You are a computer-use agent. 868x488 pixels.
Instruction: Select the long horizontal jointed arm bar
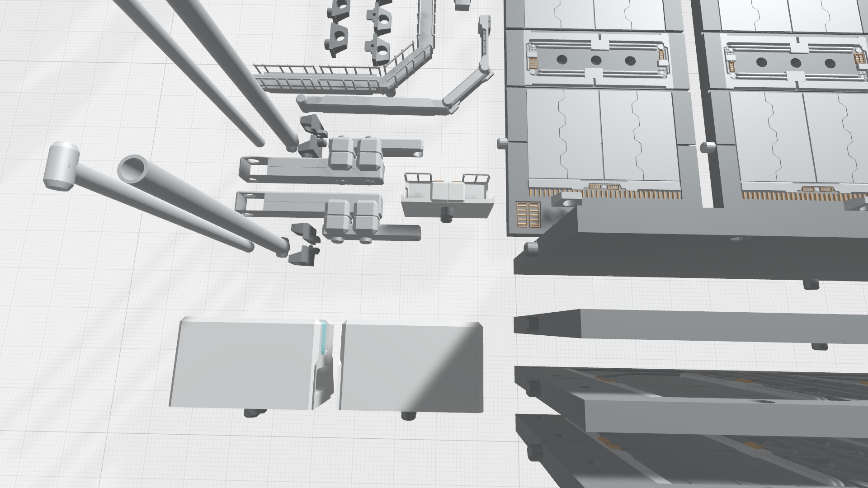373,105
